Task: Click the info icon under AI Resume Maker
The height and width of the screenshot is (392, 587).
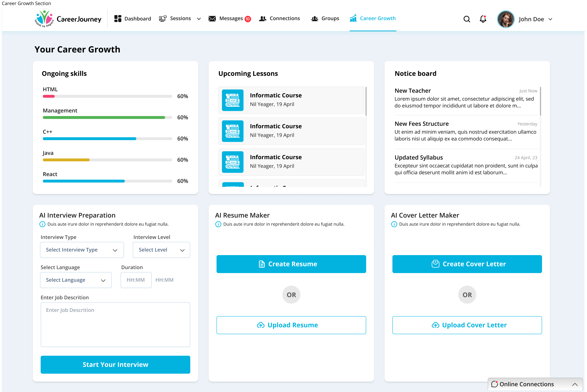Action: tap(218, 224)
